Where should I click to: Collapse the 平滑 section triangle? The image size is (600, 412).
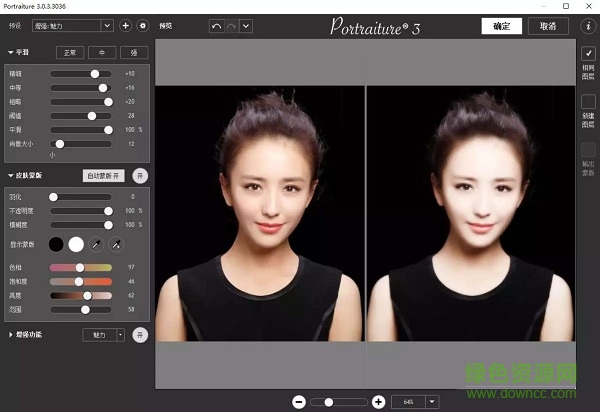(11, 52)
